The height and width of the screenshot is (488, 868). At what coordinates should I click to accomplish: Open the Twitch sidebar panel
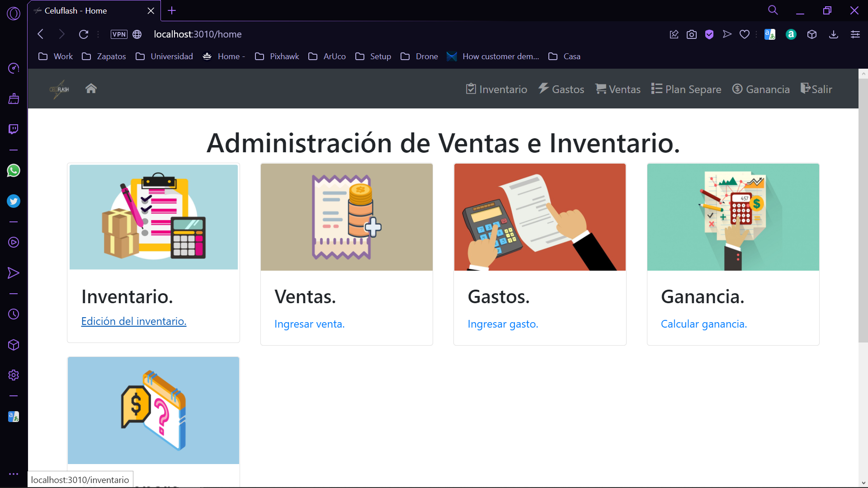[x=14, y=129]
